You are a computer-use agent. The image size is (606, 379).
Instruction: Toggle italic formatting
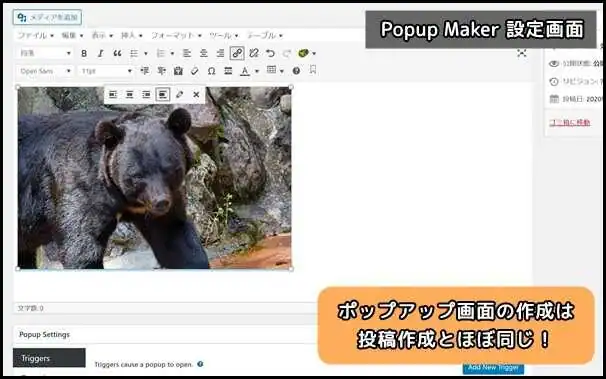point(100,53)
